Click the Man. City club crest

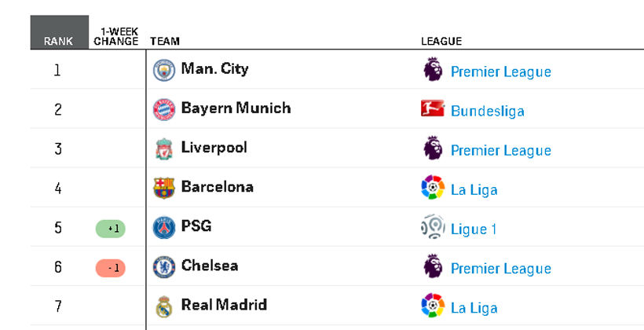(x=164, y=69)
